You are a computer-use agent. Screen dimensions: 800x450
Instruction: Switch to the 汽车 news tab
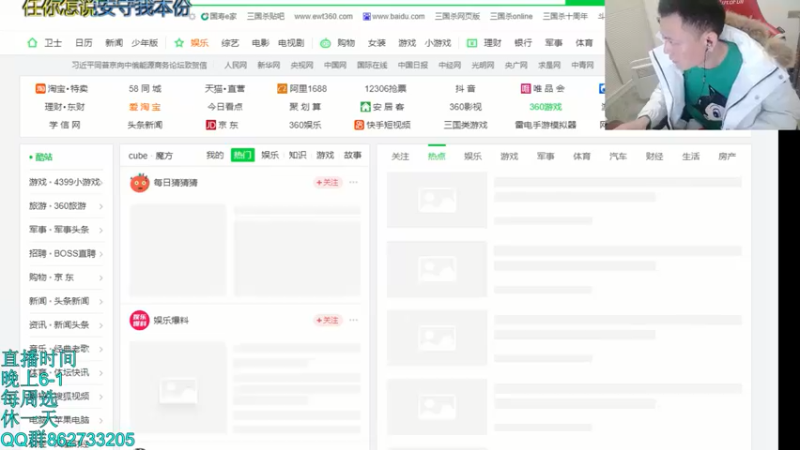point(618,156)
